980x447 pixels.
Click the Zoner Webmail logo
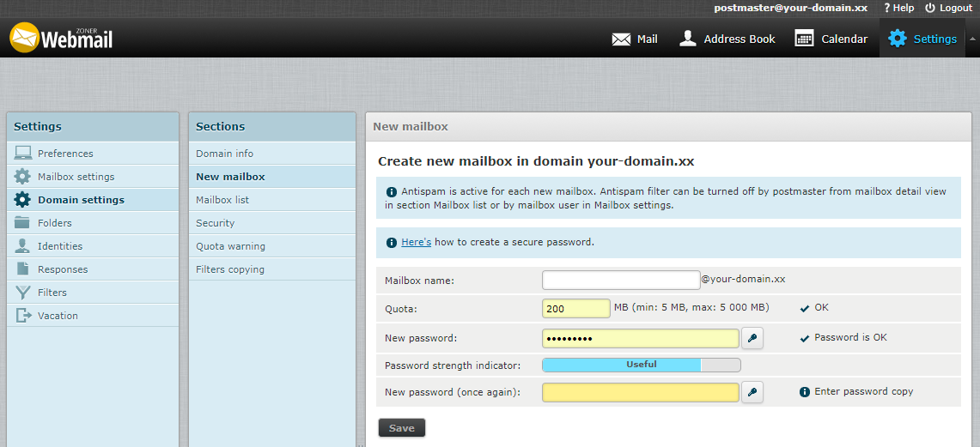pos(61,38)
